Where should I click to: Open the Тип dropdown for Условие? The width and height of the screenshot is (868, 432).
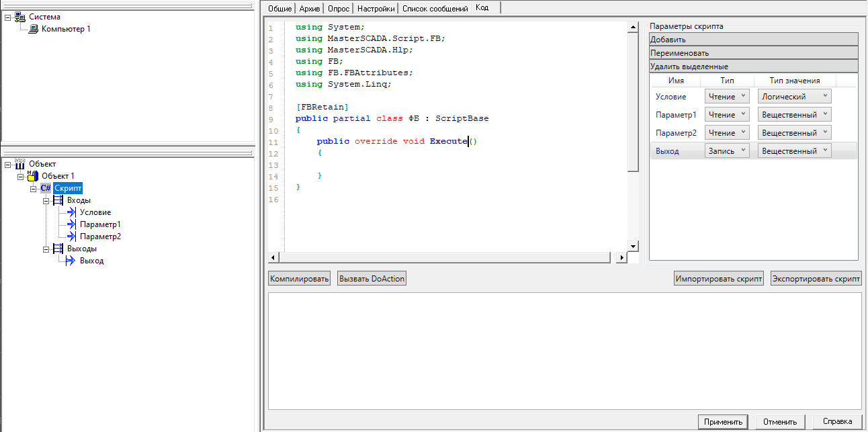727,97
